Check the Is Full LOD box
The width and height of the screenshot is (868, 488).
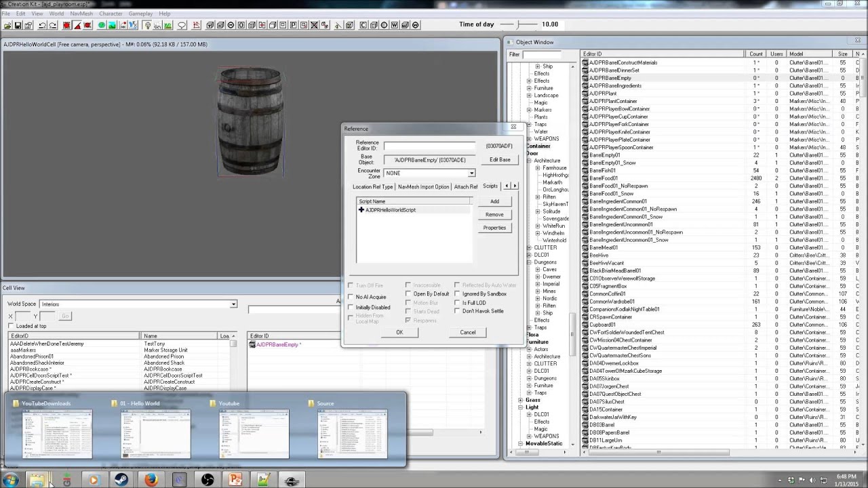[x=457, y=302]
